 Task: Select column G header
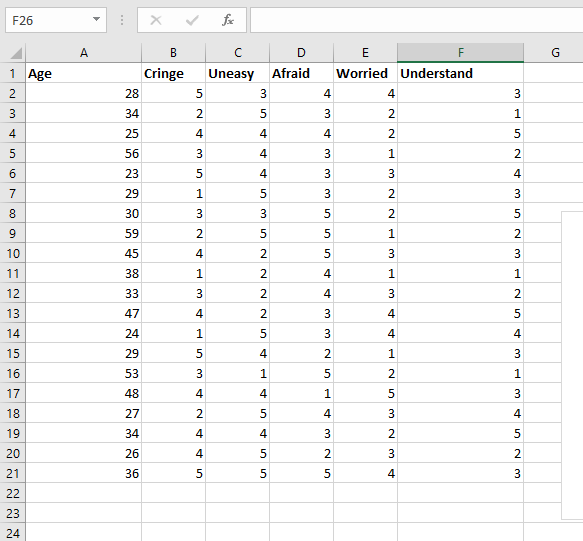point(555,53)
